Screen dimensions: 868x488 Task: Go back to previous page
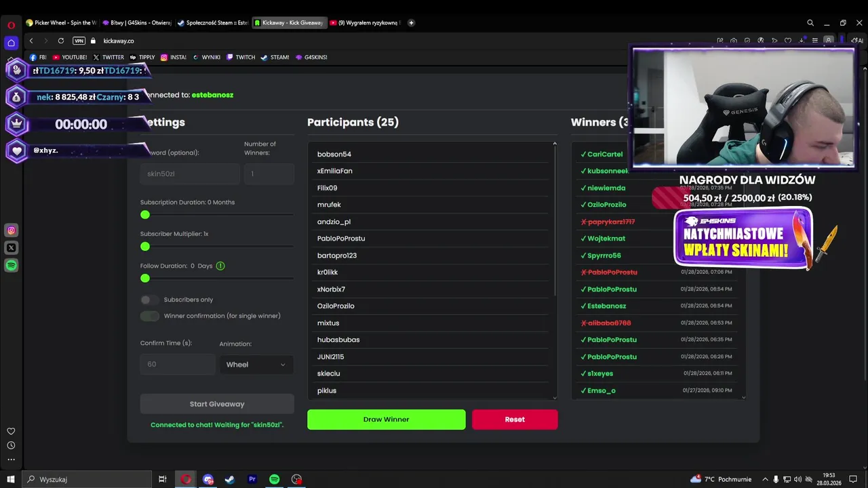click(x=31, y=41)
